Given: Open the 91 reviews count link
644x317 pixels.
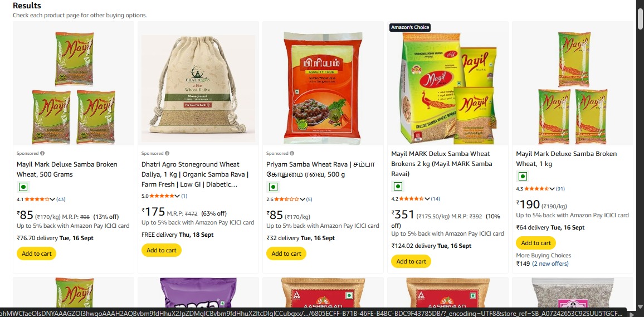Looking at the screenshot, I should 560,188.
